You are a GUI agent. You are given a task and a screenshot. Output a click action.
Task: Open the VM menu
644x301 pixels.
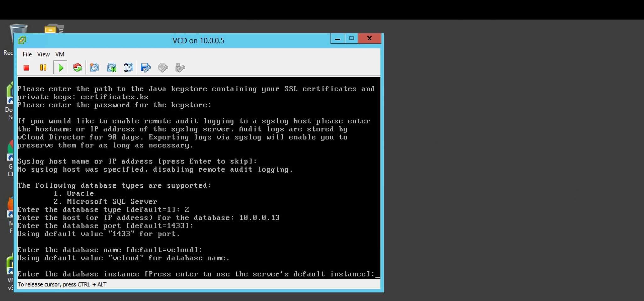tap(60, 54)
